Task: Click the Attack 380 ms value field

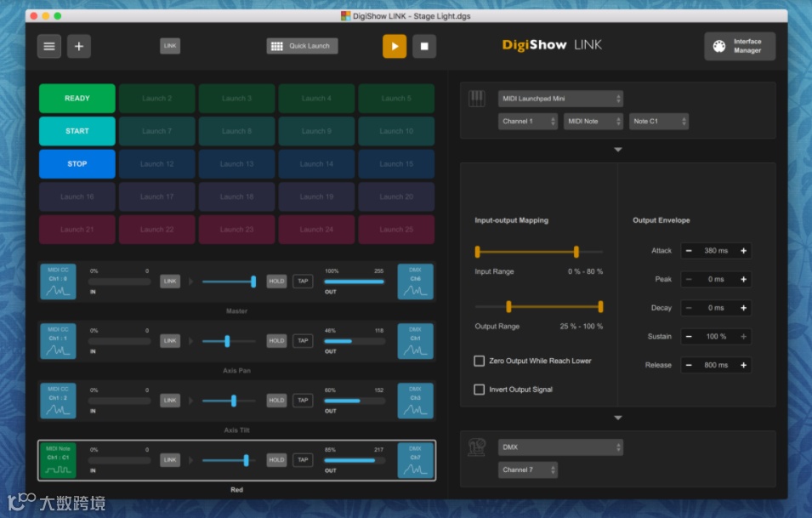Action: click(x=716, y=251)
